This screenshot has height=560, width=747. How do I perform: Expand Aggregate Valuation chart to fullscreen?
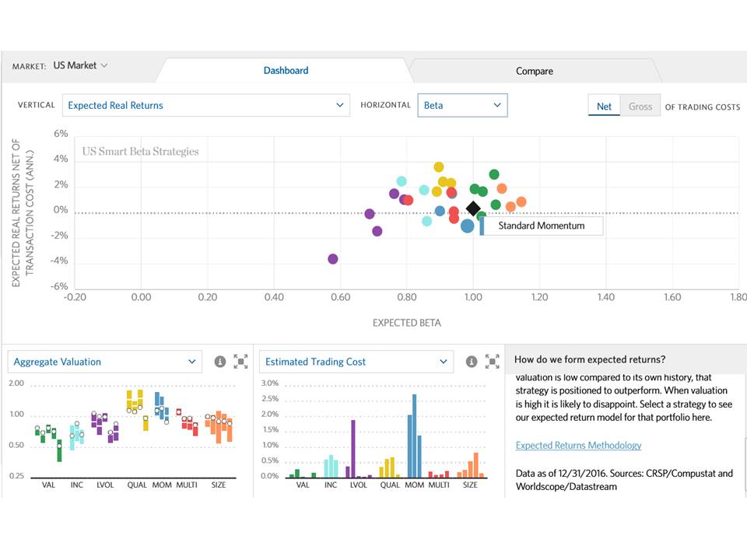[240, 362]
